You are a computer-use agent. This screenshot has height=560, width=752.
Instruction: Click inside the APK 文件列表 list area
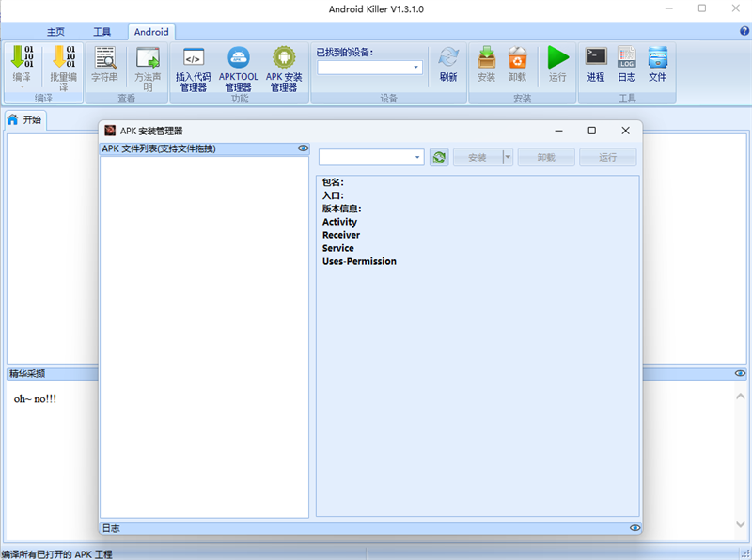(204, 336)
